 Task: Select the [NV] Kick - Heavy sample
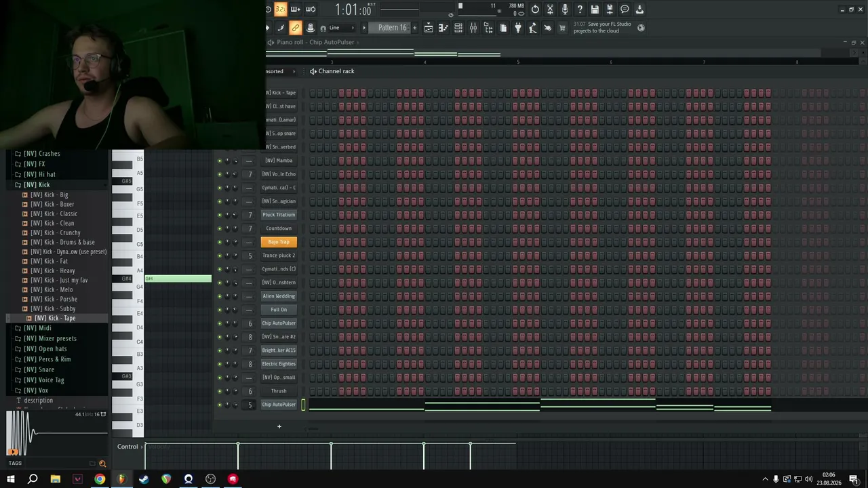point(52,270)
